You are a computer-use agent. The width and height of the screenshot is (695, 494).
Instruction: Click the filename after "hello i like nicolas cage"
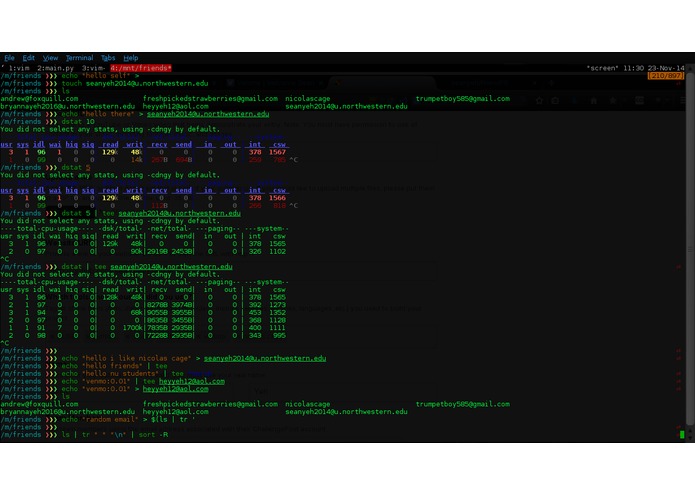pos(265,358)
